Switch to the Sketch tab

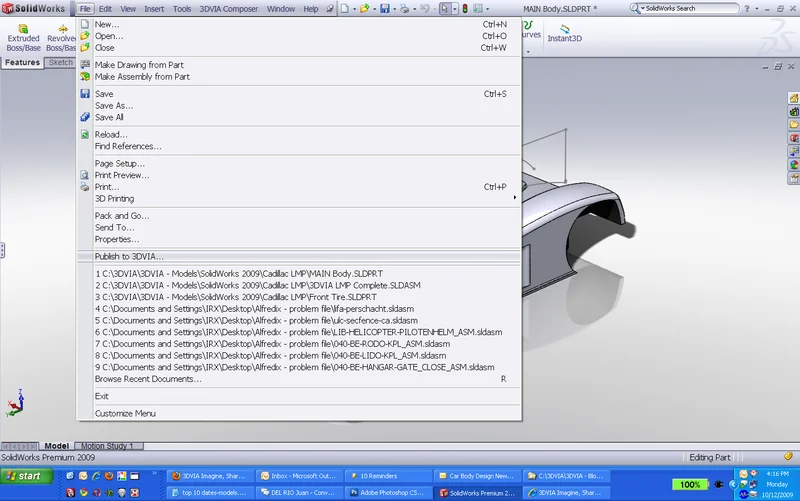(x=61, y=62)
